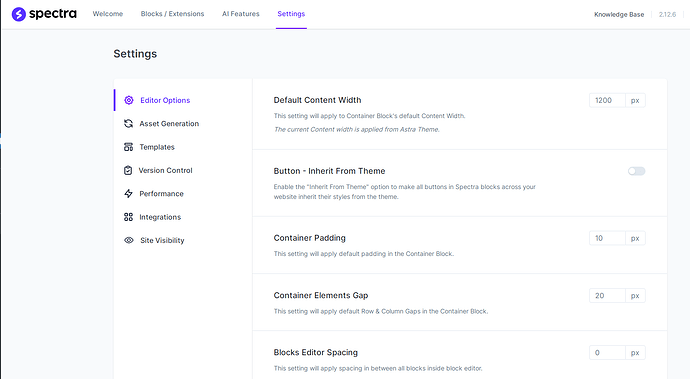Click the Blocks Editor Spacing heading
The image size is (690, 379).
[316, 352]
